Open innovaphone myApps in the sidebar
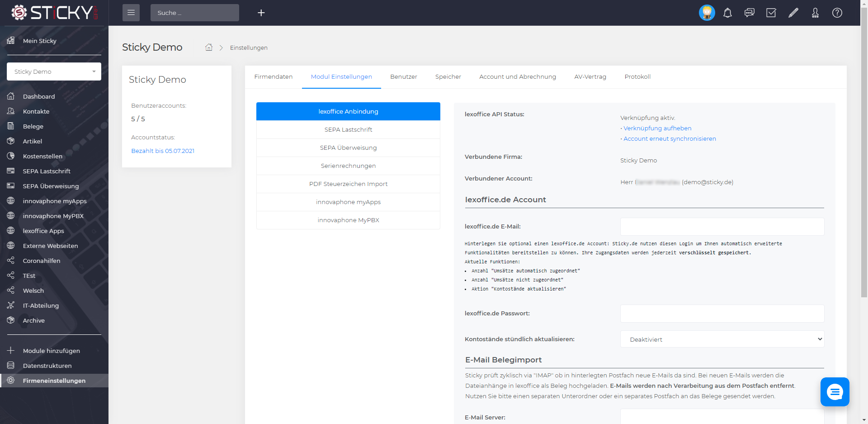 click(54, 201)
